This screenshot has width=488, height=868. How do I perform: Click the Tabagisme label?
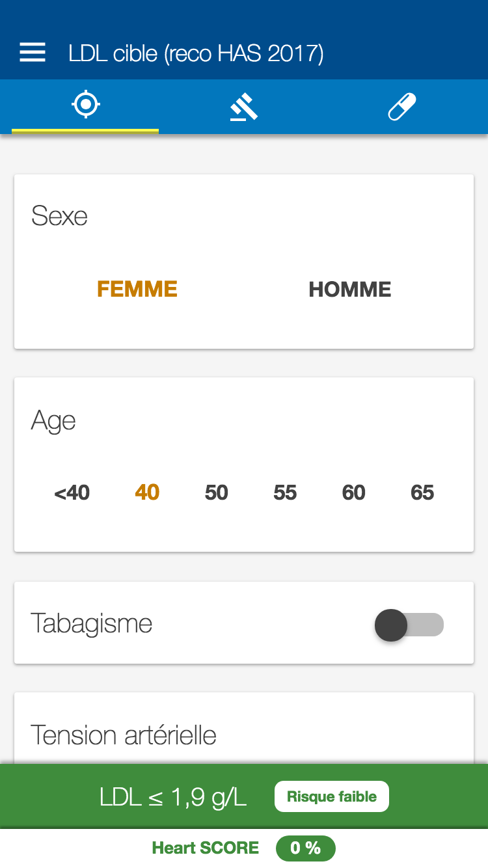tap(92, 623)
